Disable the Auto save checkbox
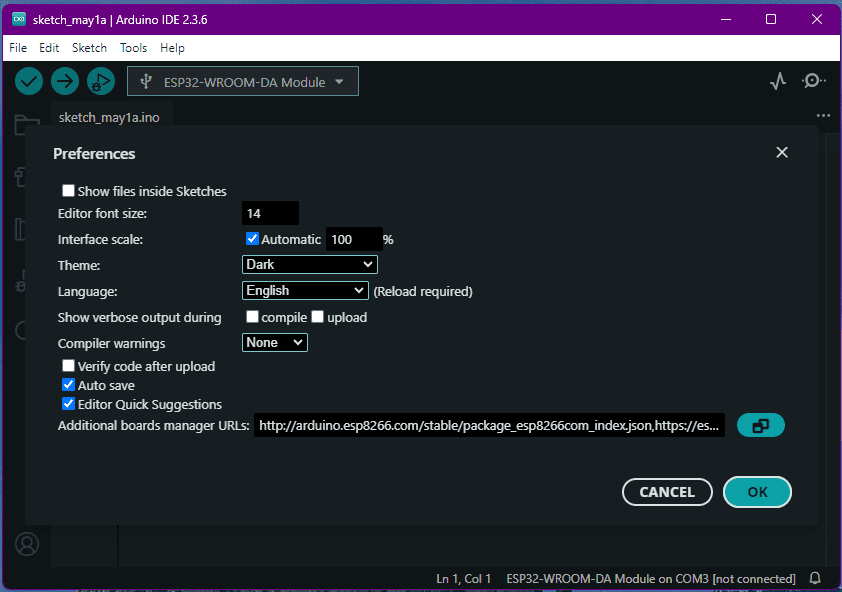Viewport: 842px width, 592px height. [68, 385]
